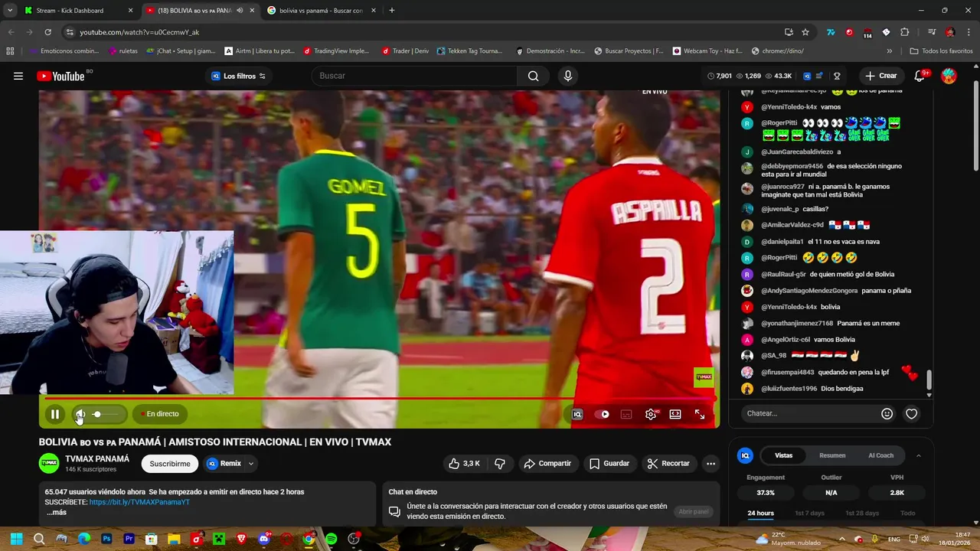The width and height of the screenshot is (980, 551).
Task: Open more actions three-dot menu
Action: (710, 463)
